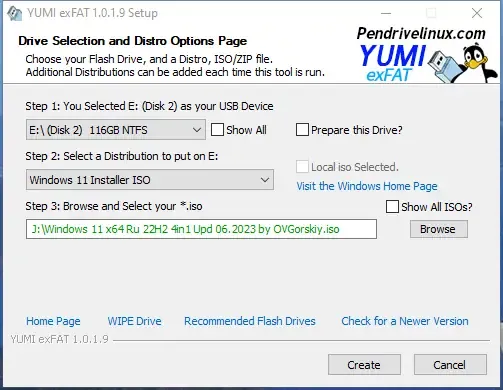
Task: Open Recommended Flash Drives link
Action: coord(250,321)
